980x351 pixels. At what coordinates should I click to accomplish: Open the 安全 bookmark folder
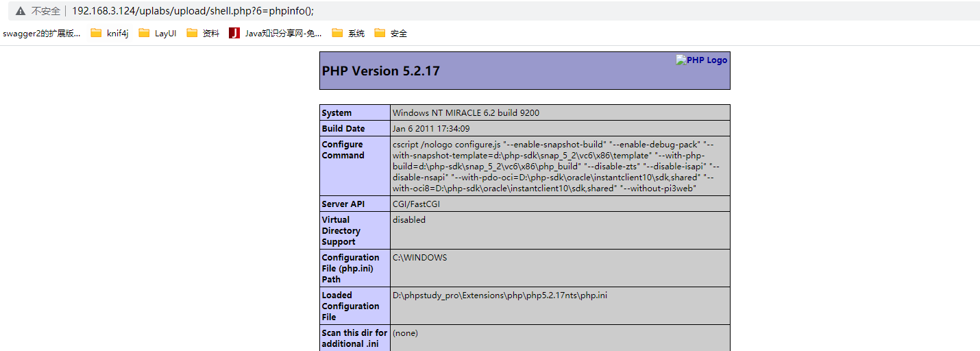(391, 33)
